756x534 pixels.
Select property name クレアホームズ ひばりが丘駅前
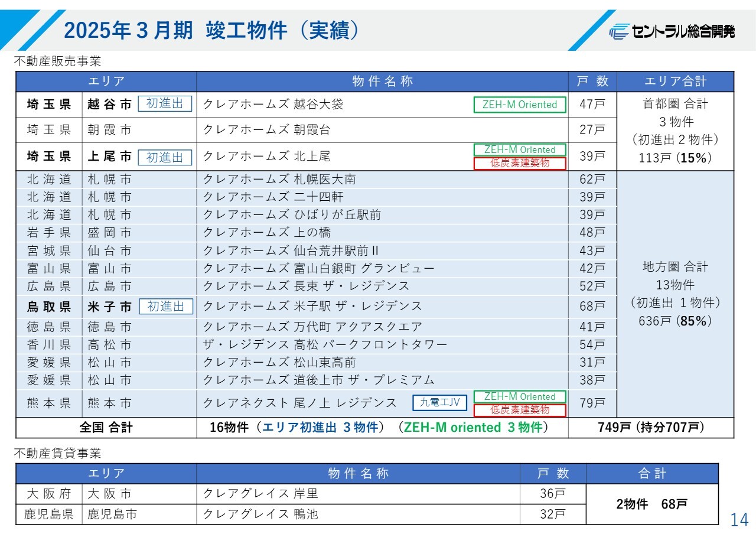[292, 215]
